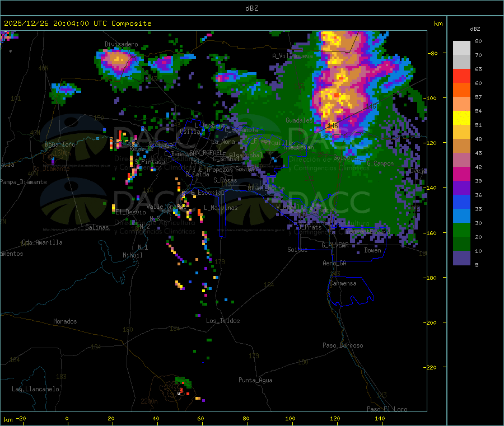This screenshot has height=426, width=504.
Task: Click the dBZ heading above the legend
Action: [475, 29]
